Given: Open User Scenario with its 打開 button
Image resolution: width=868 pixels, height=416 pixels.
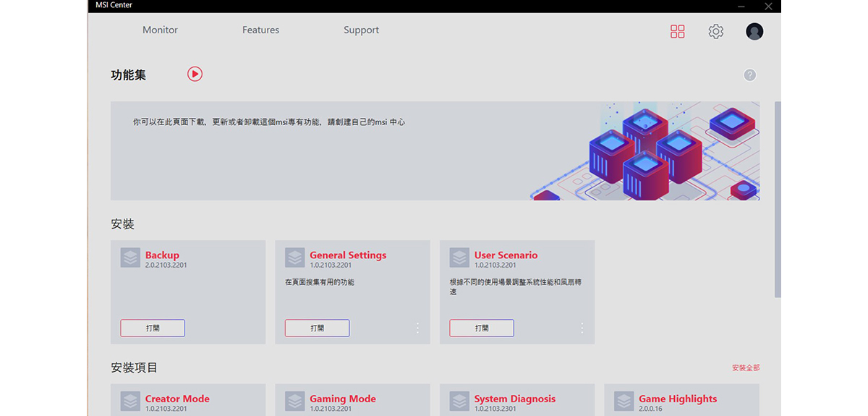Looking at the screenshot, I should (482, 328).
